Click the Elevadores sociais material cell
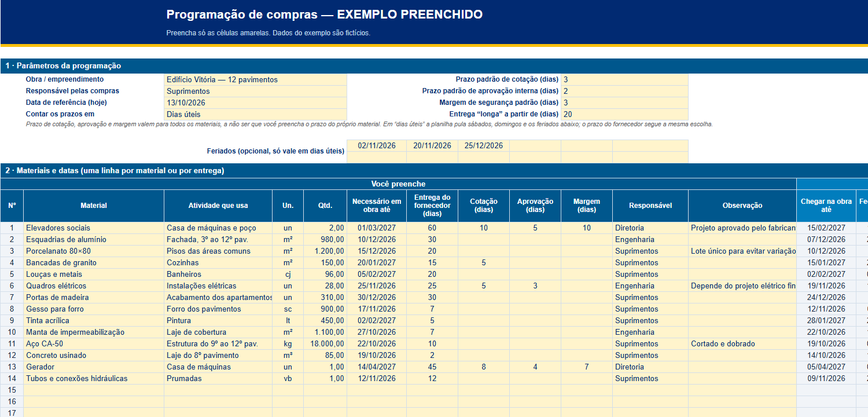The width and height of the screenshot is (868, 417). 94,228
